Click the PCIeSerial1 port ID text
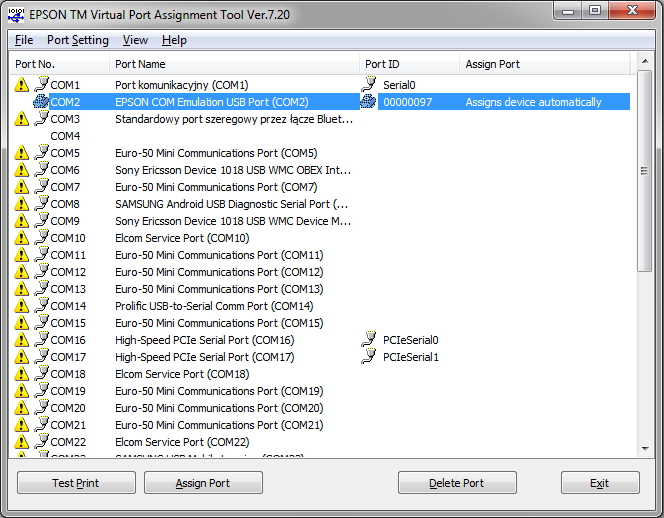Screen dimensions: 664x518 pos(411,357)
